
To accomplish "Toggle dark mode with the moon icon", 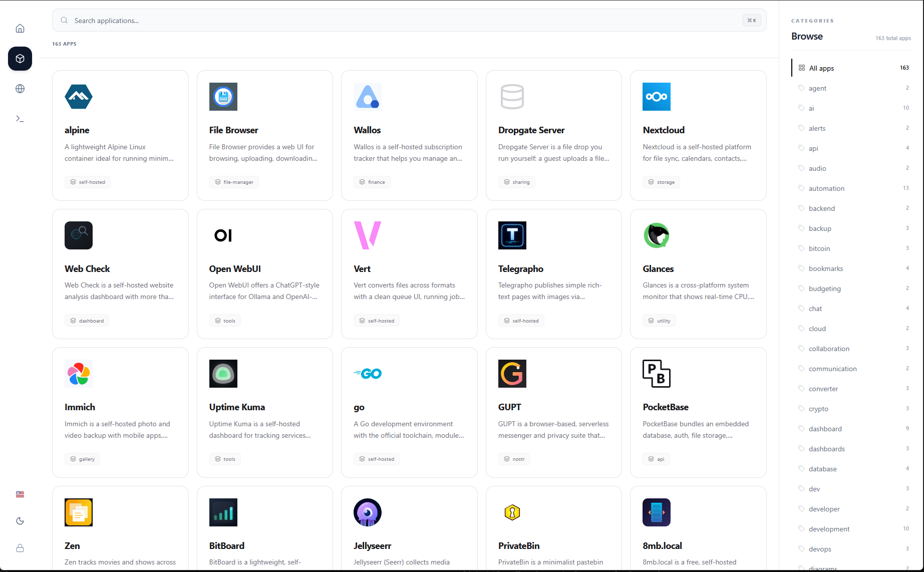I will click(x=20, y=521).
